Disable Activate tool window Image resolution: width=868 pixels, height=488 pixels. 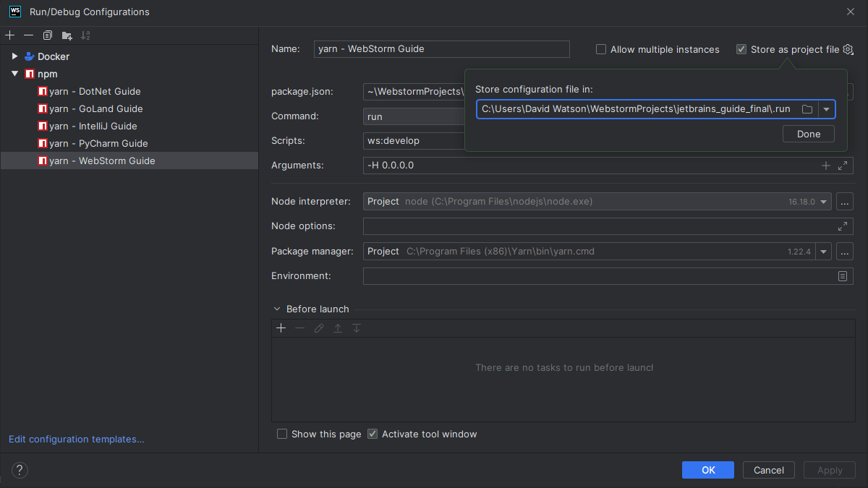coord(373,434)
